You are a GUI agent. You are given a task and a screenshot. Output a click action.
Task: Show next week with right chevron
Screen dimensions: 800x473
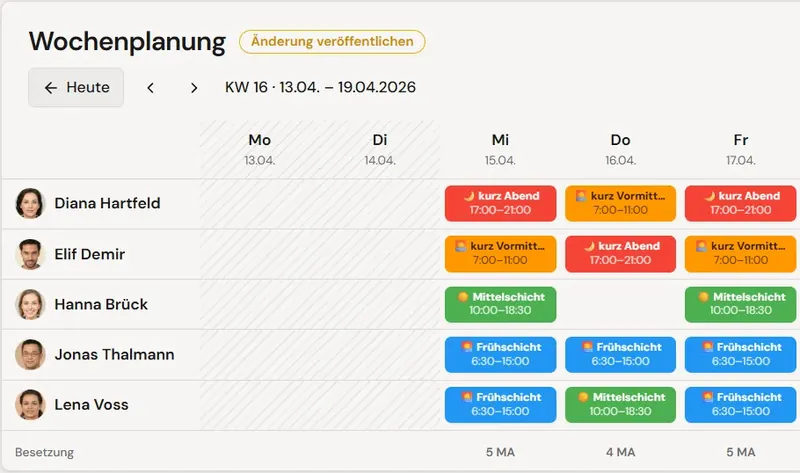click(194, 88)
